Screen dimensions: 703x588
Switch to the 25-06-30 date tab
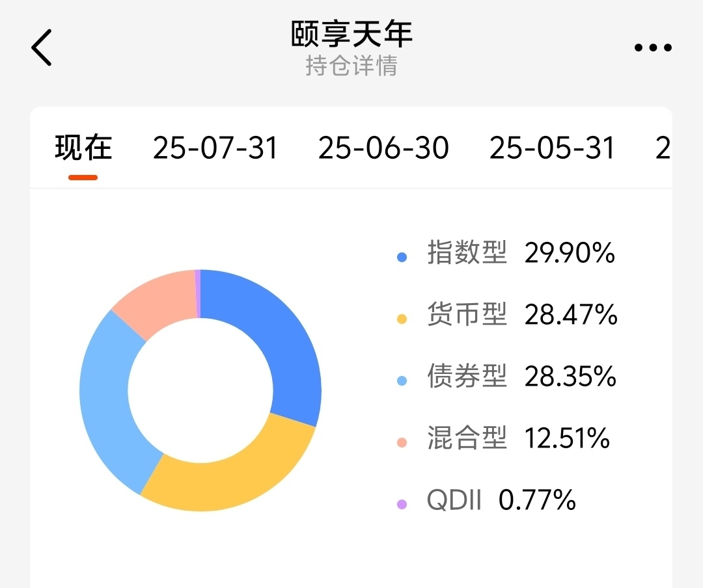pos(383,148)
